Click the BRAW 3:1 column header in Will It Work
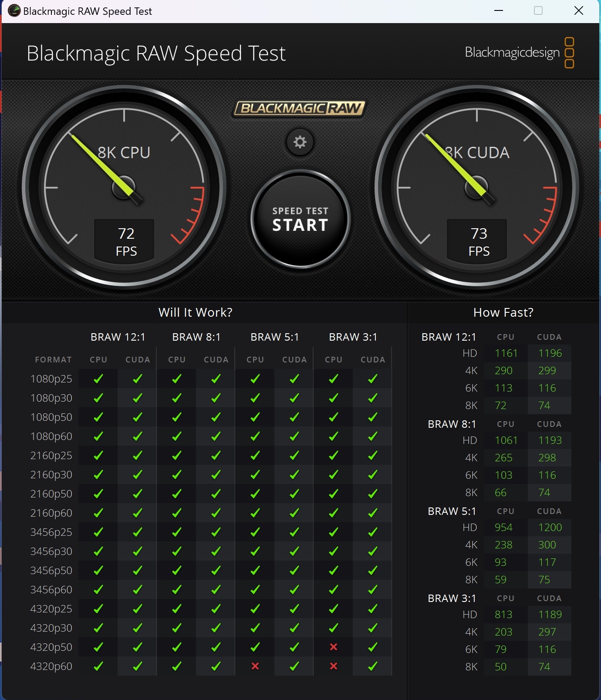This screenshot has height=700, width=601. tap(353, 337)
